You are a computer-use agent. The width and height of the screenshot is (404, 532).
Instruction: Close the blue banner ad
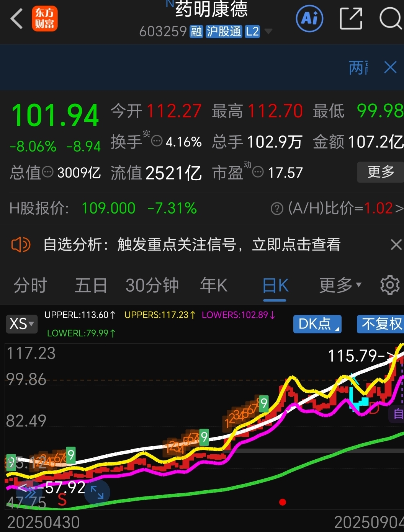390,67
